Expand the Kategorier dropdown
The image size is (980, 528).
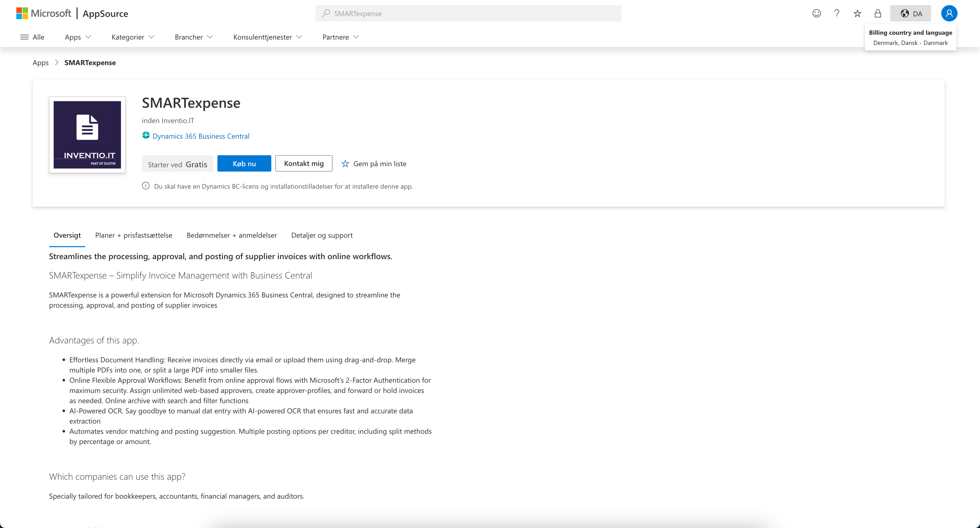[133, 37]
